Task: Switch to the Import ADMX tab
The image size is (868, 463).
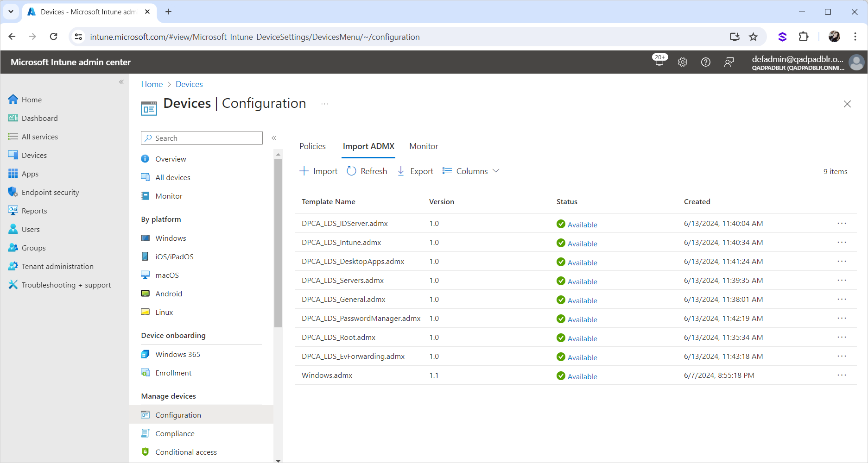Action: (x=368, y=146)
